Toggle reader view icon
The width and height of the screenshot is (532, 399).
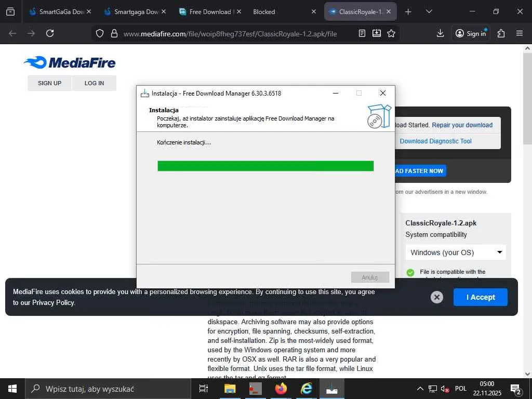click(x=362, y=33)
